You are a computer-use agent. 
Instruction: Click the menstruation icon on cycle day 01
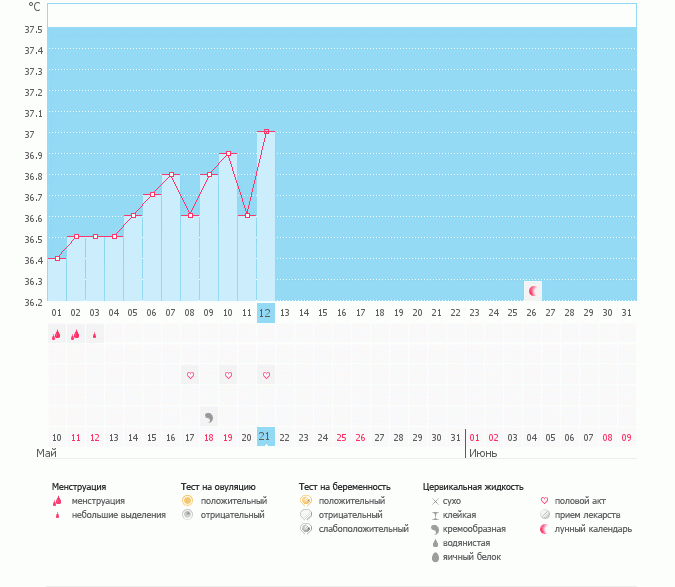coord(56,335)
